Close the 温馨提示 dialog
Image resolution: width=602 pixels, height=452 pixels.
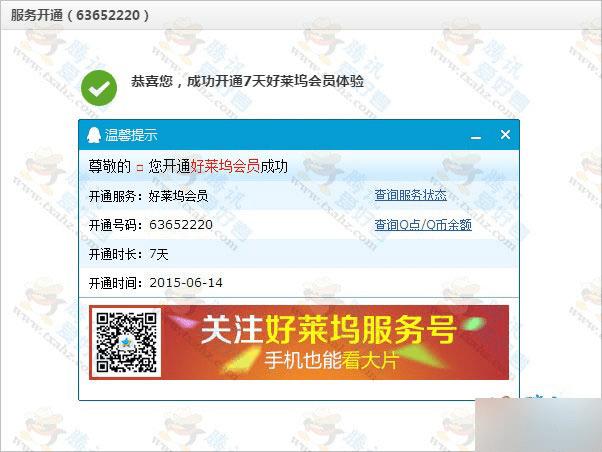[505, 134]
